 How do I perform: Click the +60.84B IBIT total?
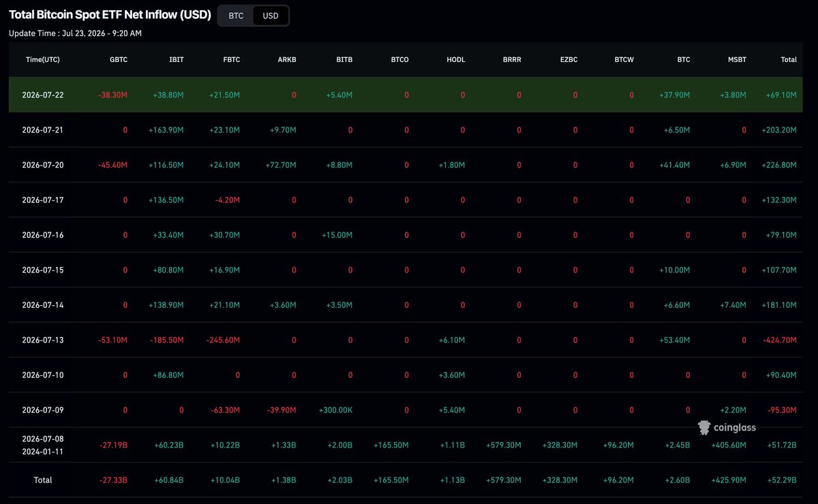(x=168, y=480)
